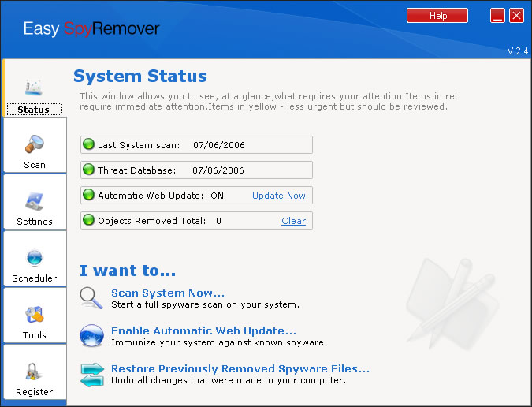
Task: Click green status light for Last System scan
Action: click(x=88, y=144)
